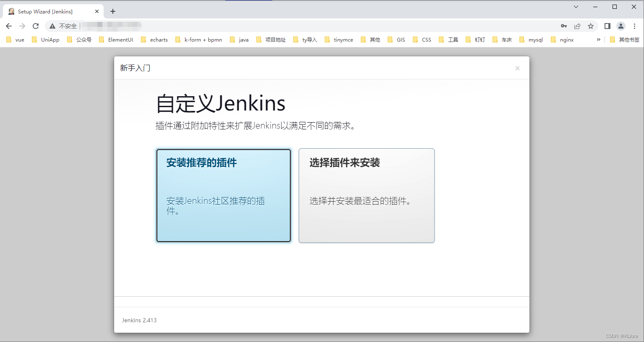The width and height of the screenshot is (644, 342).
Task: Open the ty导入 bookmark folder
Action: point(305,40)
